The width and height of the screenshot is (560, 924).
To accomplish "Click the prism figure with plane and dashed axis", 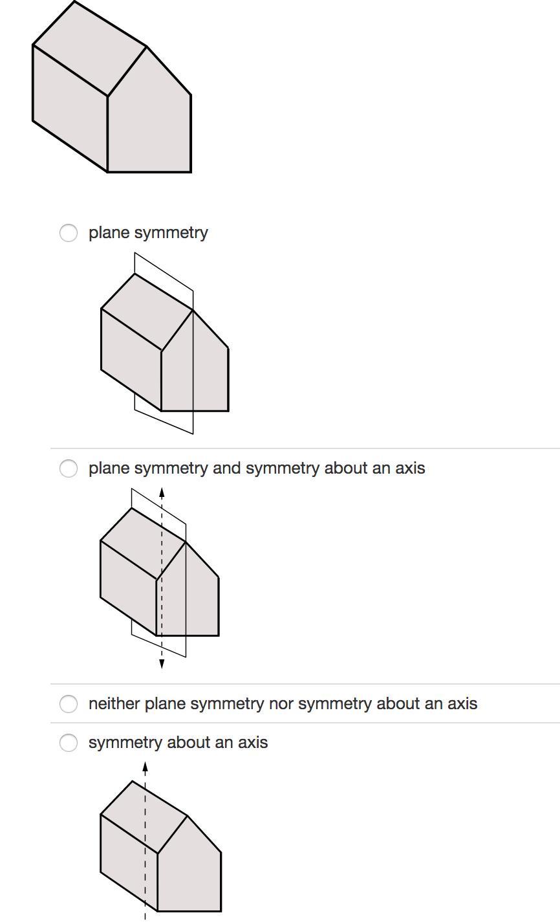I will click(160, 578).
